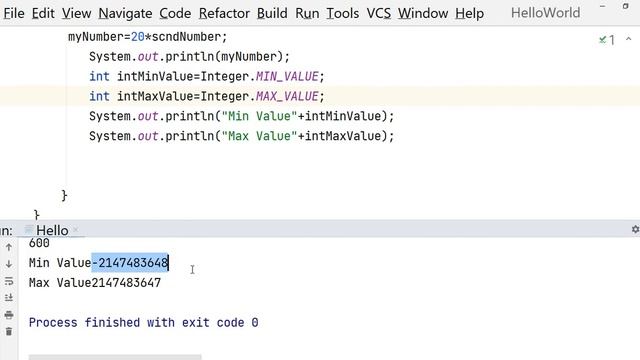640x360 pixels.
Task: Select the Hello run tab
Action: (x=52, y=230)
